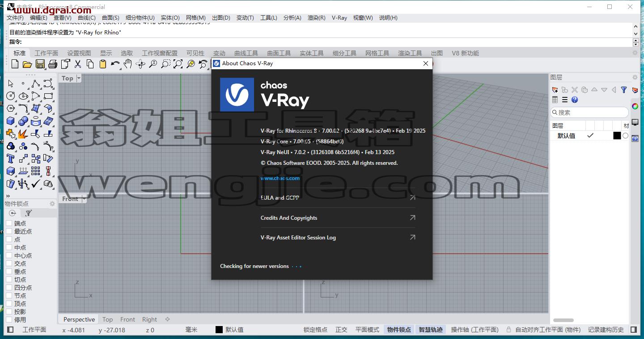Open www.chaos.com link in About dialog
Viewport: 644px width, 339px height.
coord(280,178)
